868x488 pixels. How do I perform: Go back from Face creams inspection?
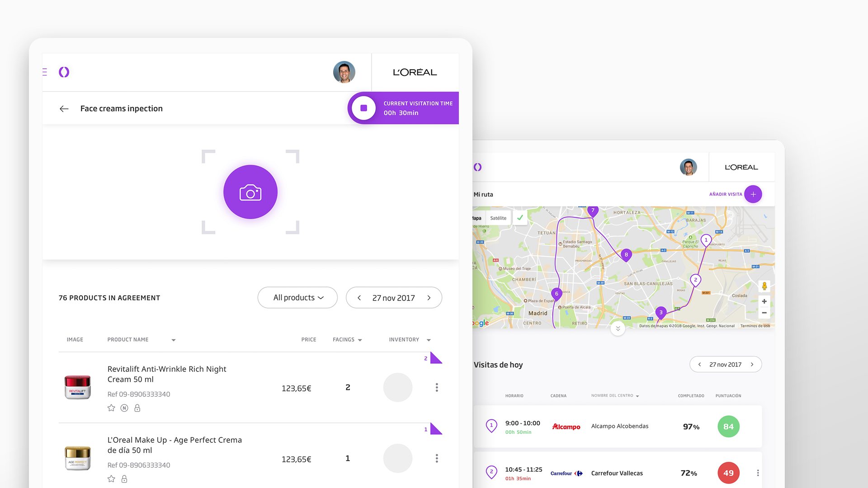tap(64, 109)
